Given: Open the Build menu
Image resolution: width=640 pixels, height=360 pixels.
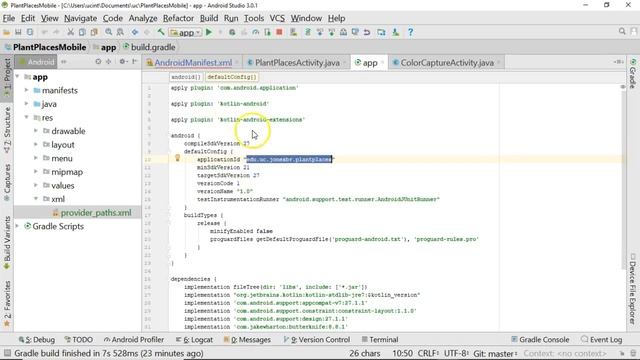Looking at the screenshot, I should click(209, 18).
